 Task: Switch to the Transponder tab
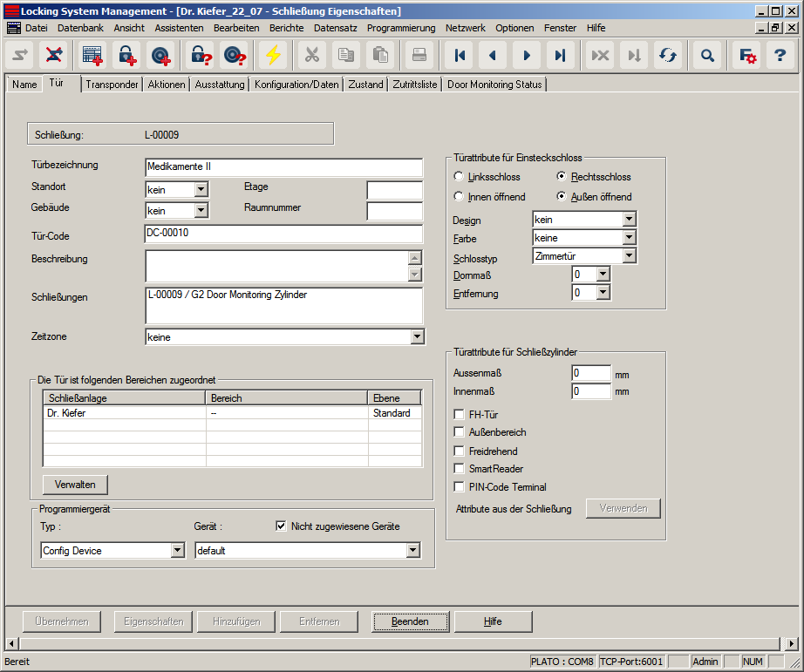point(112,85)
